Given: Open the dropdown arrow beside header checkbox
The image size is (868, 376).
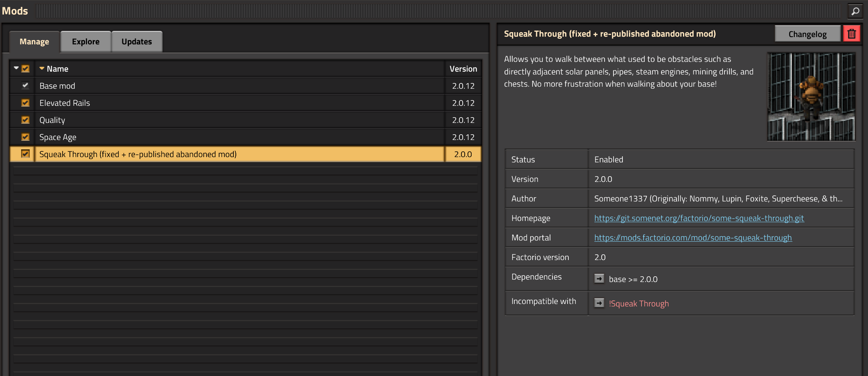Looking at the screenshot, I should (x=16, y=68).
